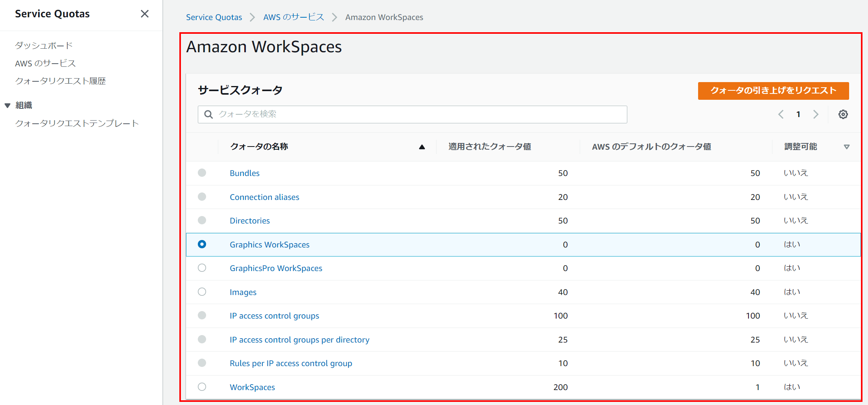Screen dimensions: 868x405
Task: Open ダッシュボード from sidebar
Action: [x=44, y=45]
